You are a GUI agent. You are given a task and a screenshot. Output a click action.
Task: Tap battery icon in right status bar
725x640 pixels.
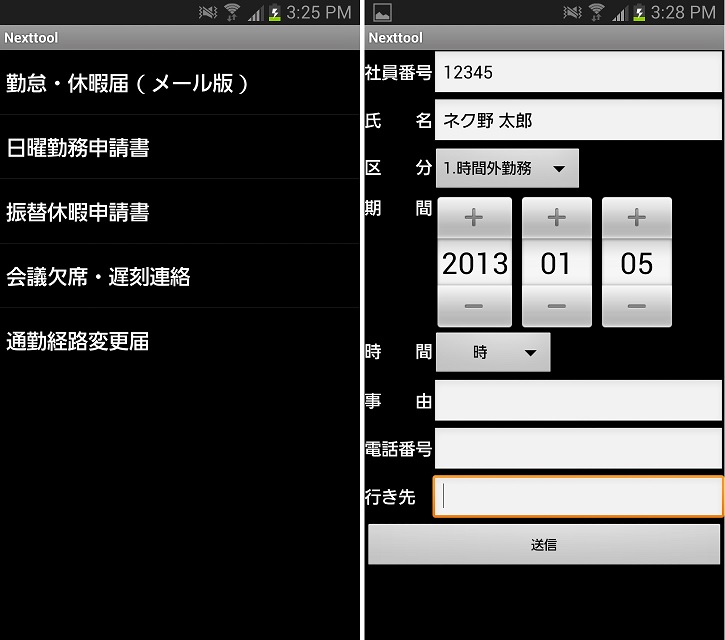pos(639,12)
